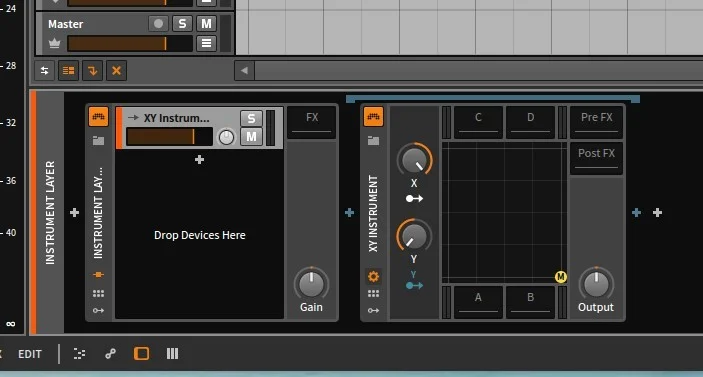703x377 pixels.
Task: Add a new layer with plus icon
Action: click(200, 160)
